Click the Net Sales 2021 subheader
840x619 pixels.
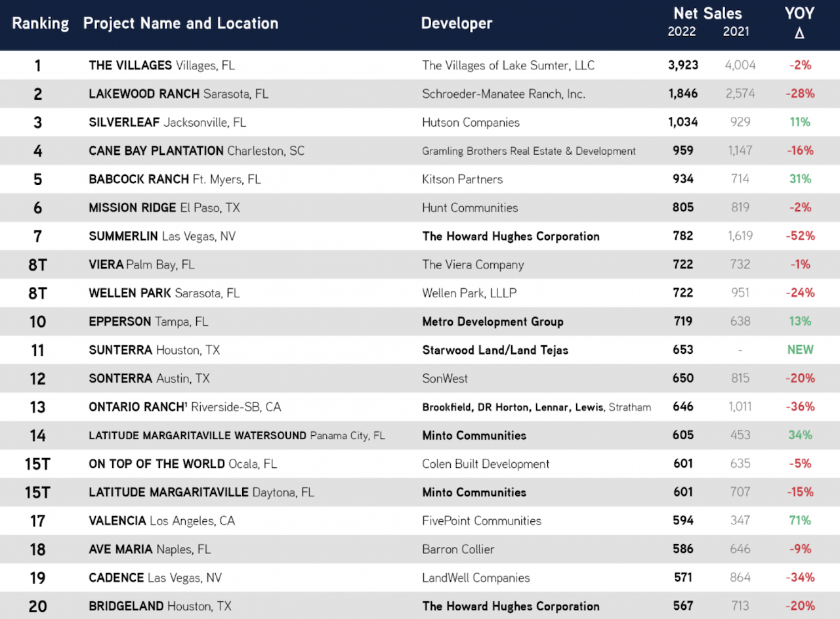736,32
